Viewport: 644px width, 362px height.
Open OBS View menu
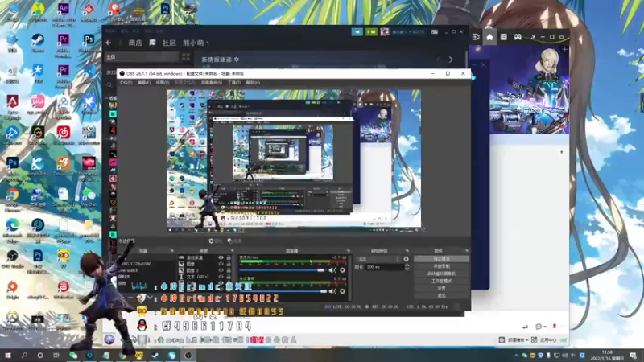tap(163, 83)
